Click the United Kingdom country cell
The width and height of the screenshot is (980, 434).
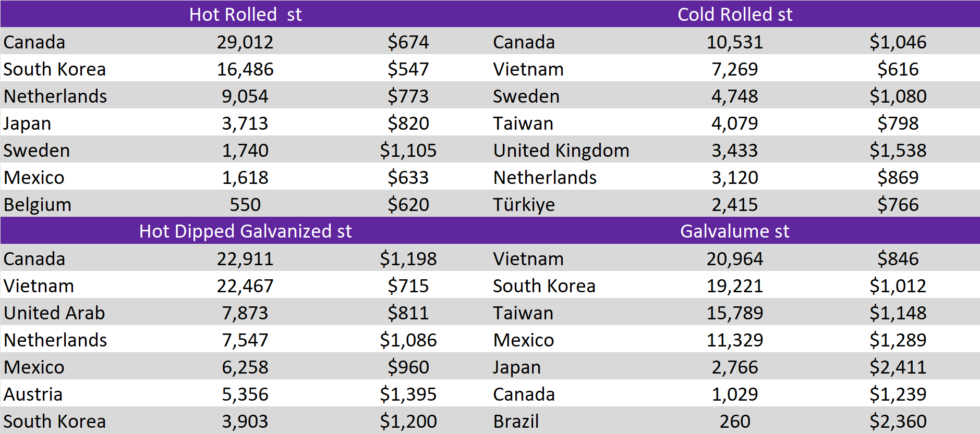tap(561, 151)
